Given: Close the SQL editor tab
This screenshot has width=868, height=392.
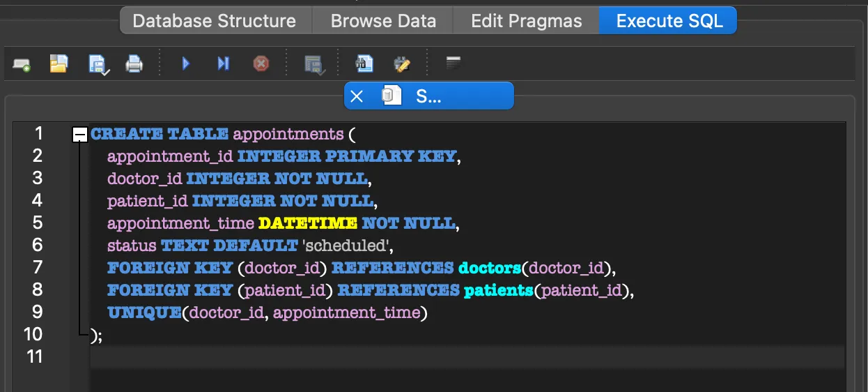Looking at the screenshot, I should (357, 96).
